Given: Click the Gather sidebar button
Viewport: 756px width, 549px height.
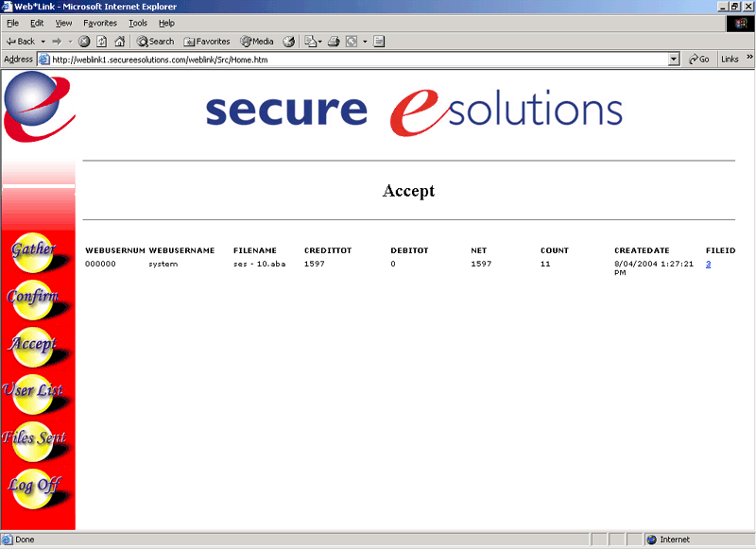Looking at the screenshot, I should coord(34,253).
